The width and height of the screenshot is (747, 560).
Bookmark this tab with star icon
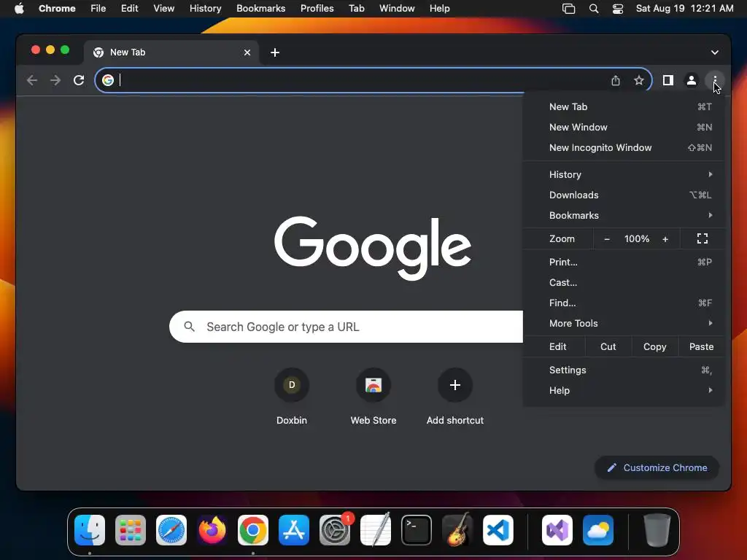click(639, 80)
